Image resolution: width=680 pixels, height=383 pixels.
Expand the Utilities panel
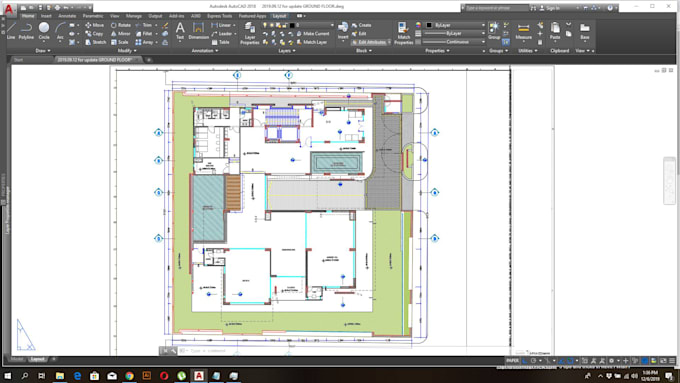[527, 51]
